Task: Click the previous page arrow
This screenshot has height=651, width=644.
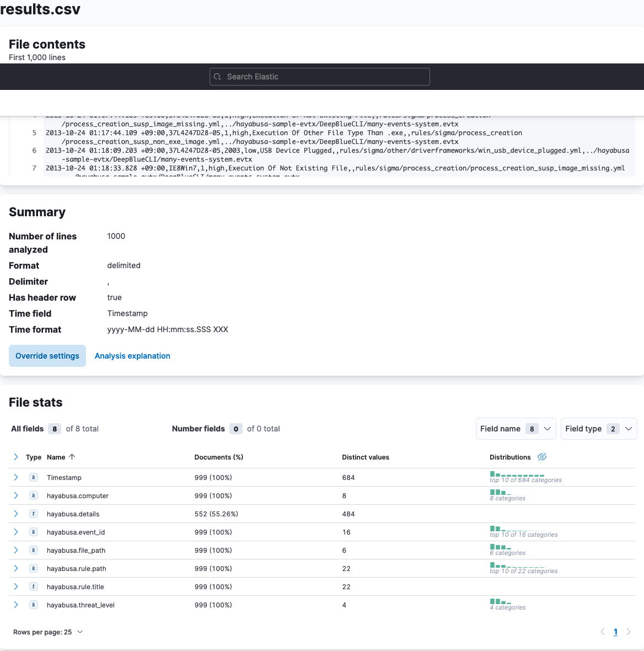Action: (603, 632)
